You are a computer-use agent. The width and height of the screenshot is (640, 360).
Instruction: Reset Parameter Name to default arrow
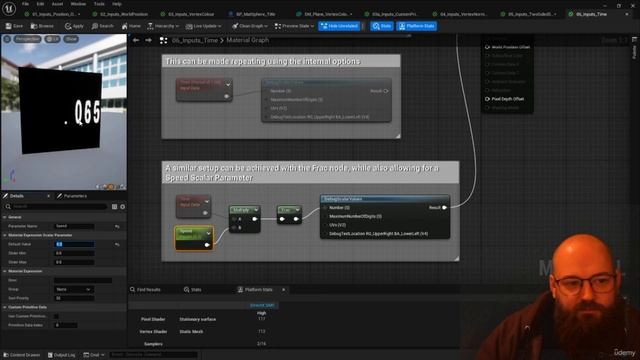coord(117,226)
